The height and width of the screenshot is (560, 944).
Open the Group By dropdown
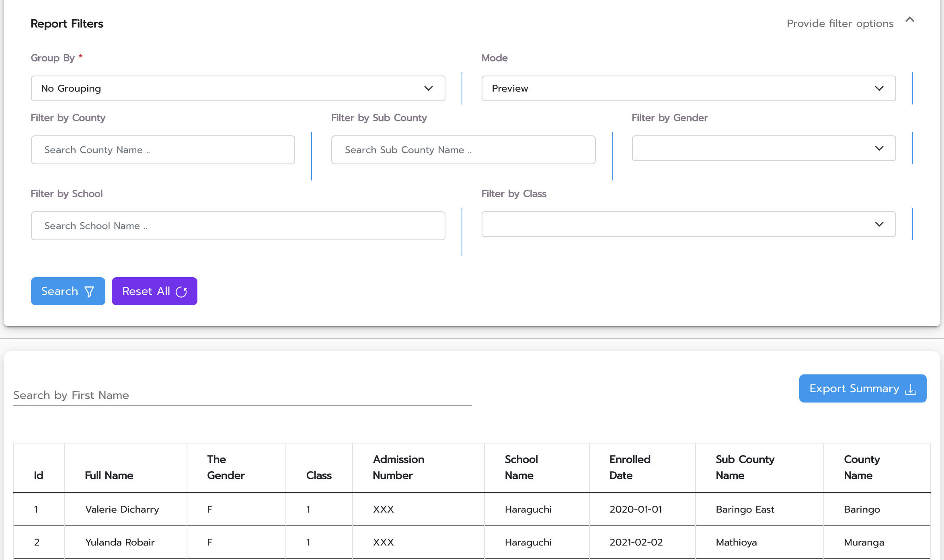coord(238,88)
